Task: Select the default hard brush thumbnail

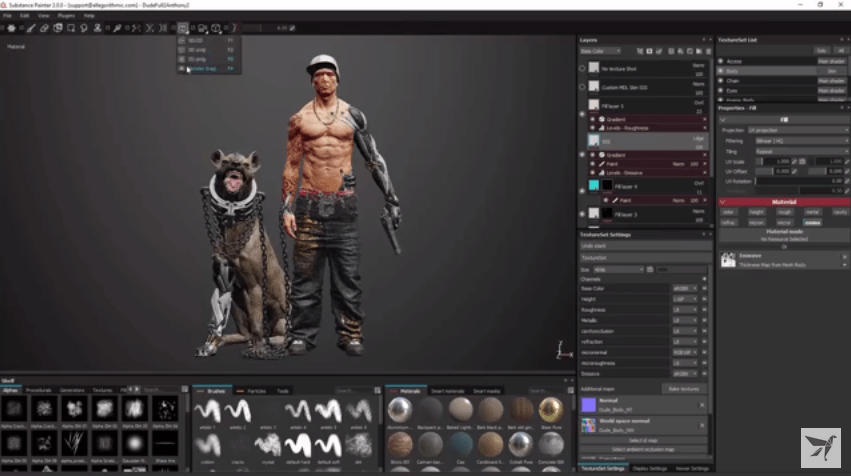Action: (298, 446)
